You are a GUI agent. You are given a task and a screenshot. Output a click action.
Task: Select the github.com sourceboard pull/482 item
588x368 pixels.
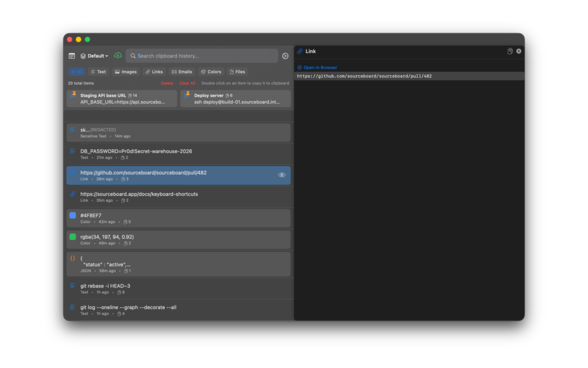[179, 175]
